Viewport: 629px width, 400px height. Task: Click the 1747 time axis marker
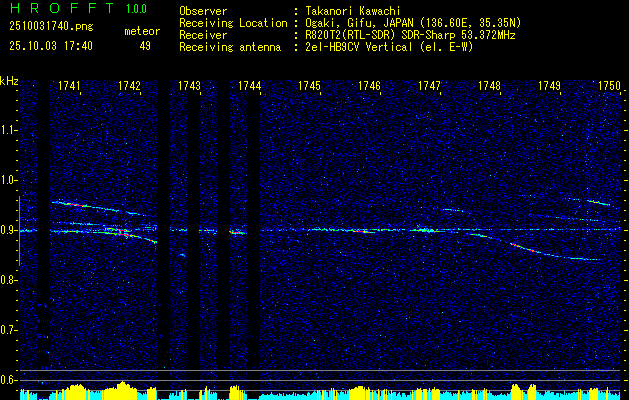429,86
